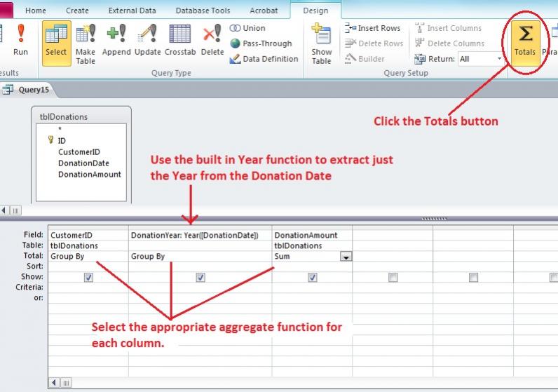Select the Union query option
The image size is (558, 392).
pyautogui.click(x=247, y=28)
